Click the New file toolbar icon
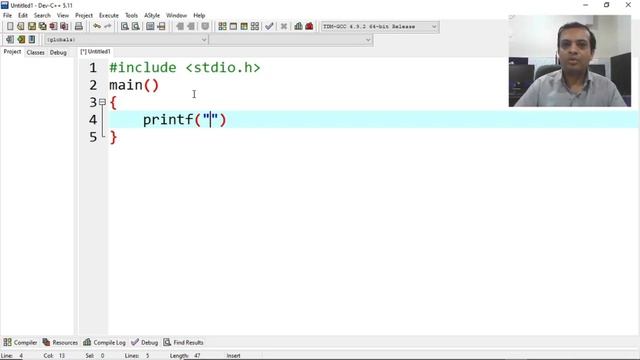Image resolution: width=640 pixels, height=360 pixels. (x=10, y=27)
